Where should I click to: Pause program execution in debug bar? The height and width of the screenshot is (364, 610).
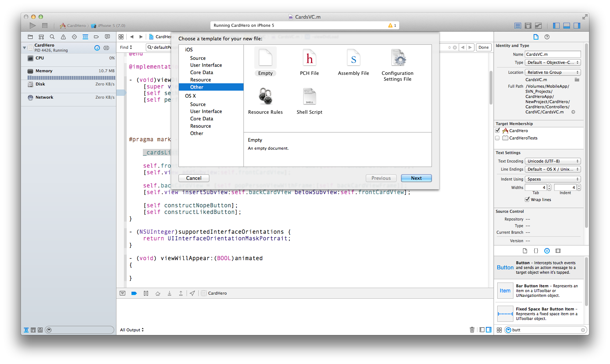[x=146, y=293]
